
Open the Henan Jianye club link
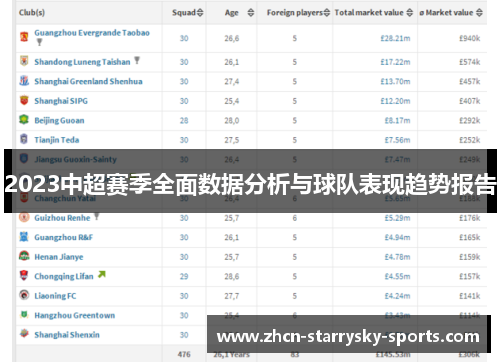(x=59, y=257)
